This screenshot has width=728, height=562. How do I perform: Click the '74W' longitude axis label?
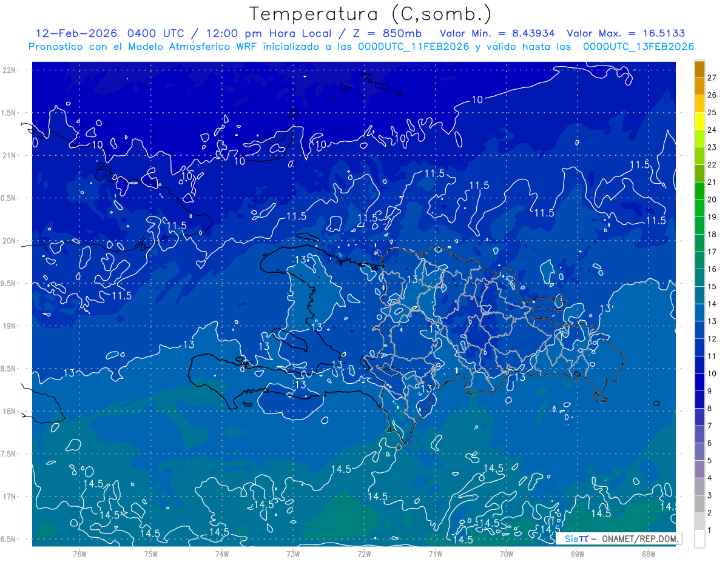pos(221,554)
